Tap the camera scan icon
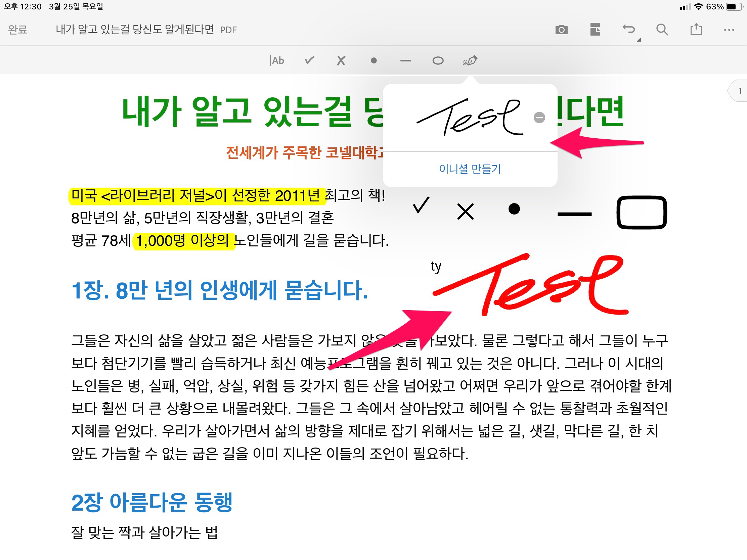The image size is (747, 560). [x=561, y=30]
